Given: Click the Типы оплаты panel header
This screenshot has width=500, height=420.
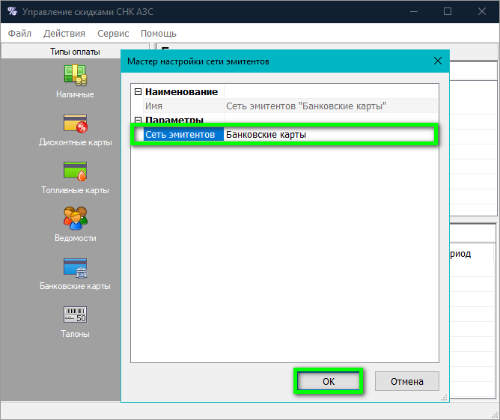Looking at the screenshot, I should click(75, 52).
